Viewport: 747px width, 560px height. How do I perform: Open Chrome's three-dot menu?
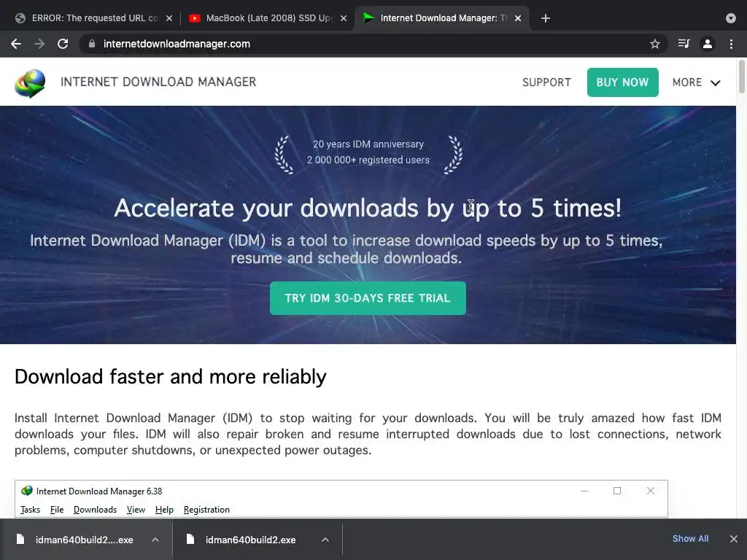click(731, 44)
